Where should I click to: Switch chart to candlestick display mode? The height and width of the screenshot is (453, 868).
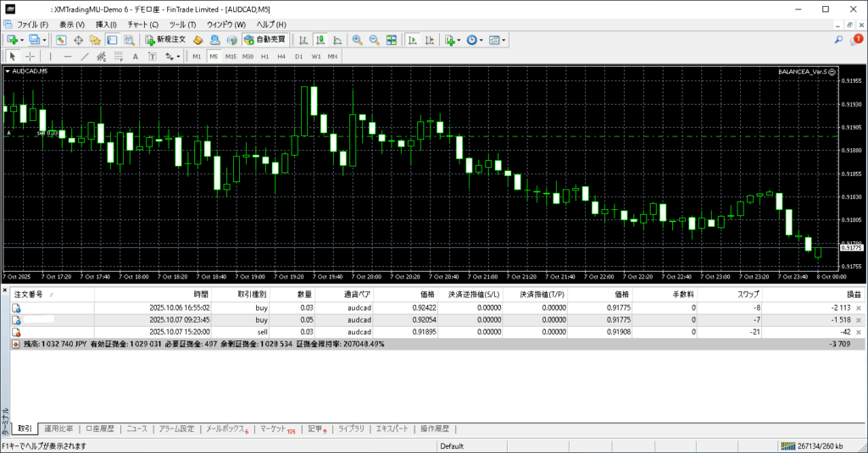click(x=321, y=40)
